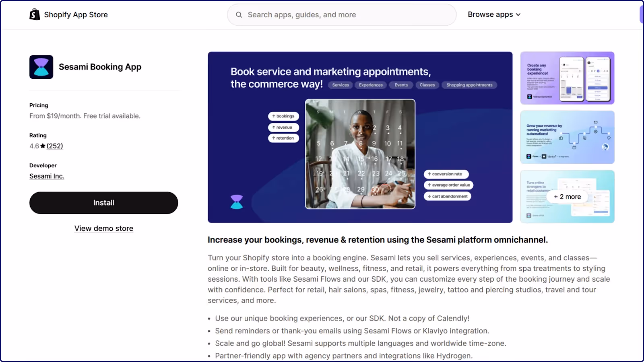Image resolution: width=644 pixels, height=362 pixels.
Task: Open the 252 reviews link
Action: pos(55,146)
